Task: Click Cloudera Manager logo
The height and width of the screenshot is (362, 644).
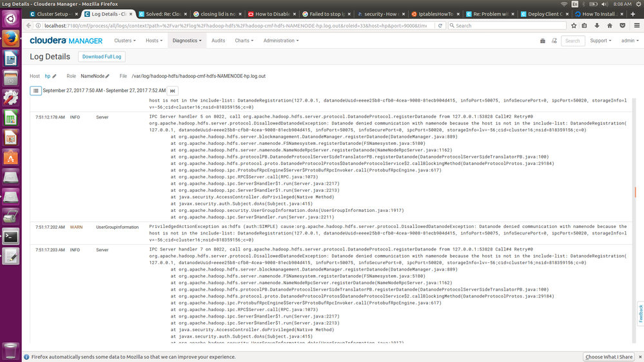Action: pos(66,41)
